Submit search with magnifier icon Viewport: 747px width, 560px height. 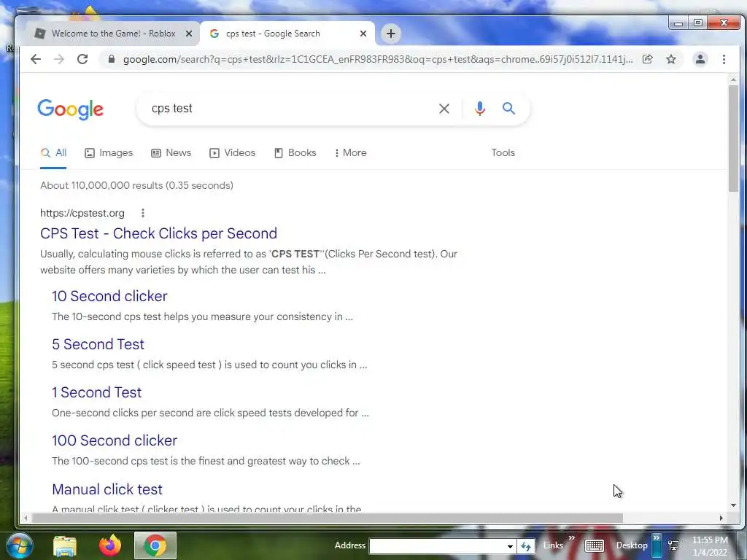click(508, 109)
